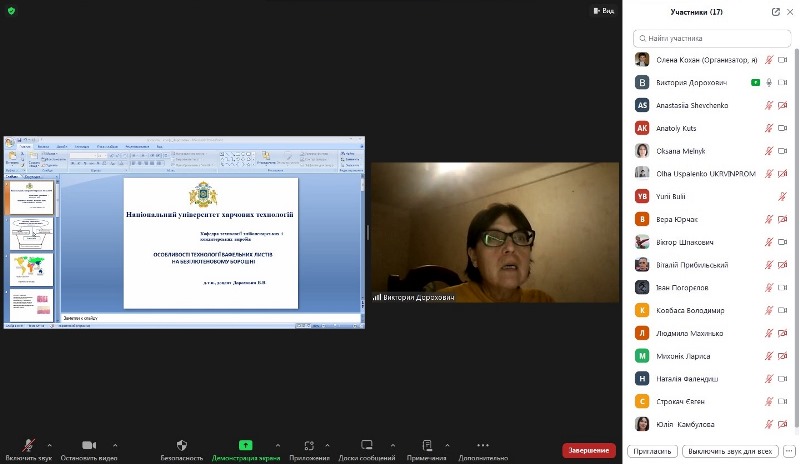800x464 pixels.
Task: Expand arrow next to Примечания
Action: click(x=447, y=445)
